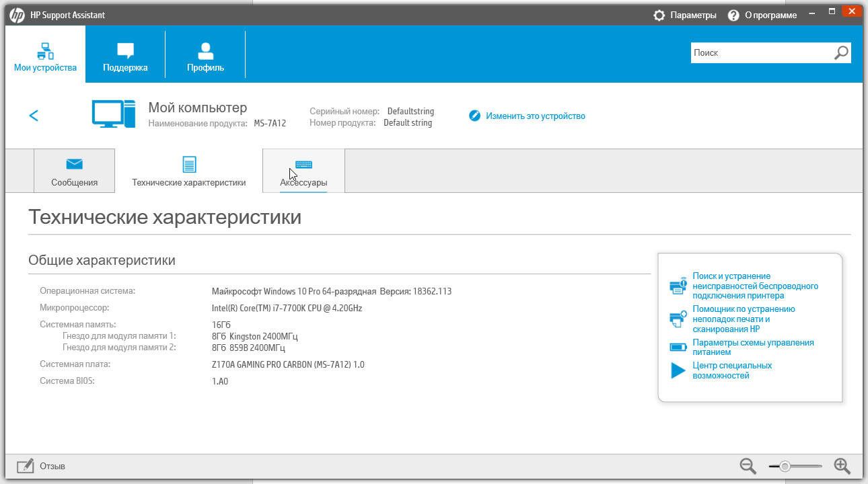868x484 pixels.
Task: Click the wireless printer troubleshooting icon
Action: (678, 285)
